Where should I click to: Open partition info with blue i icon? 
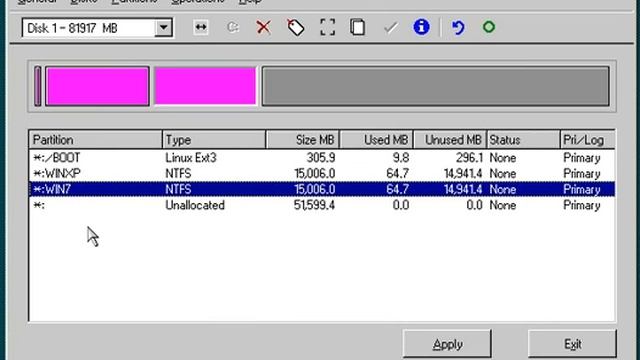(421, 27)
